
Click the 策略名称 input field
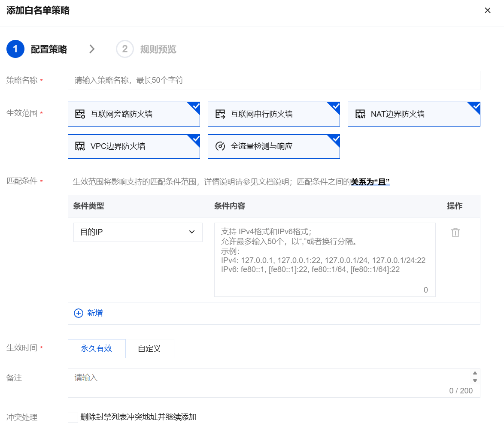pos(274,80)
